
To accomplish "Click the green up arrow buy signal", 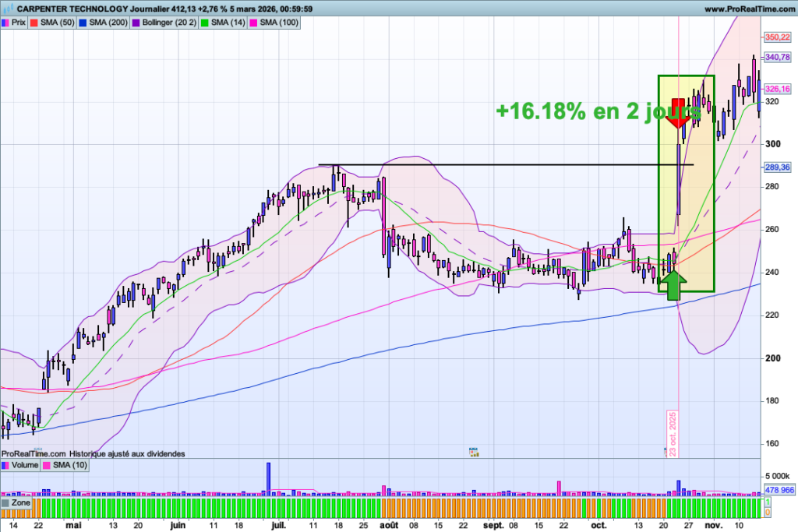I will [x=673, y=286].
